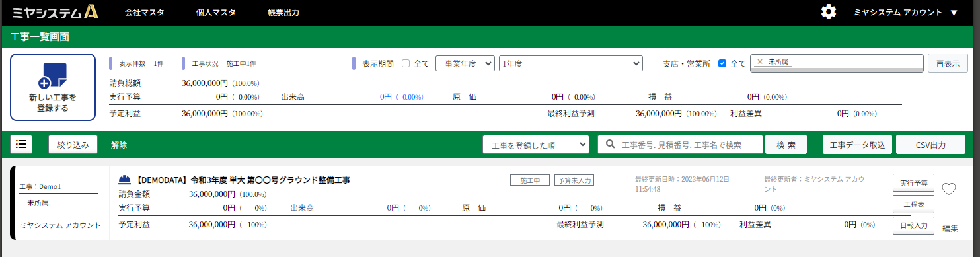980x257 pixels.
Task: Open 個人マスタ menu
Action: coord(215,13)
